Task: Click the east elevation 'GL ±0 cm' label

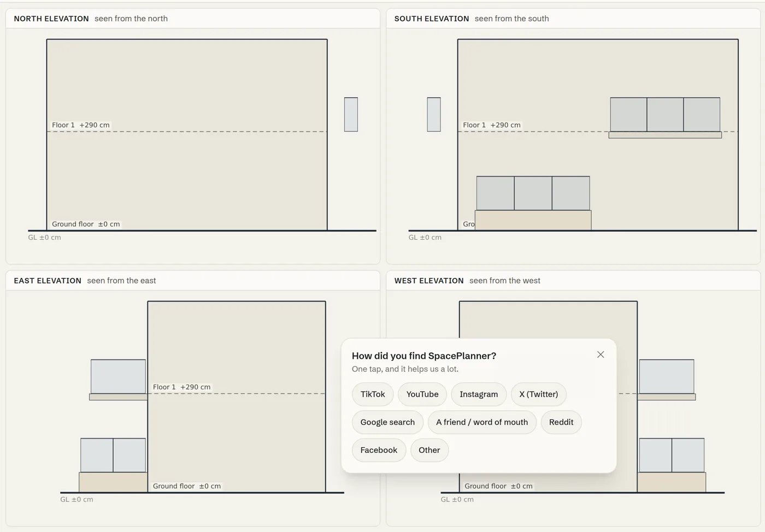Action: coord(76,500)
